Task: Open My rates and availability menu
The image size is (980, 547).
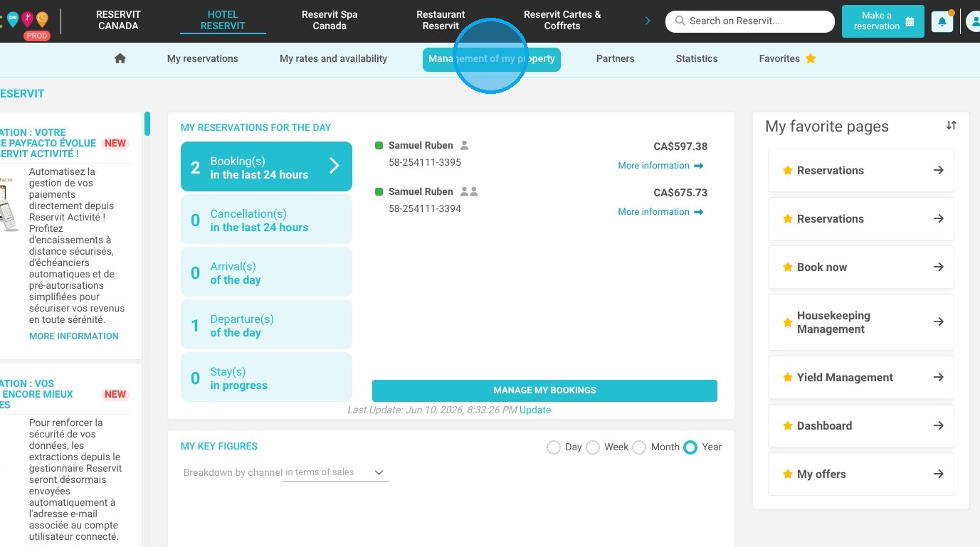Action: click(333, 58)
